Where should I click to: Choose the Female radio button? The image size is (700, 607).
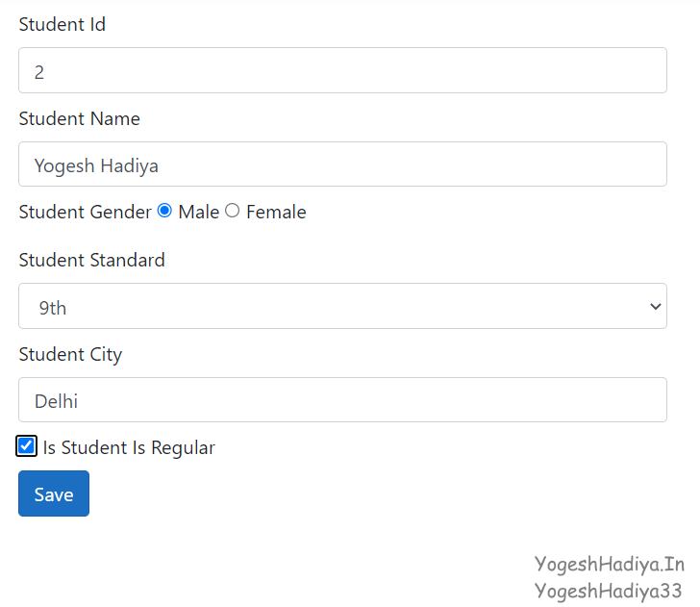[x=233, y=211]
